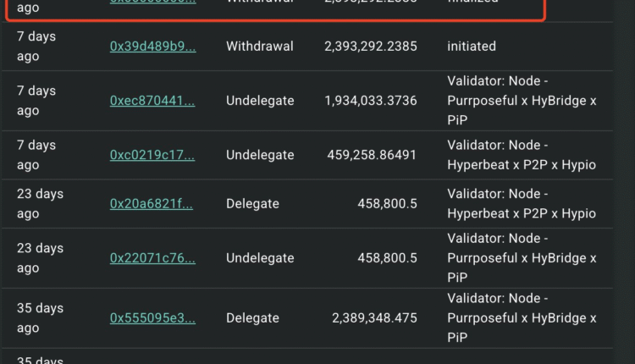635x364 pixels.
Task: Open the 0xc0219c17 transaction link
Action: tap(152, 155)
